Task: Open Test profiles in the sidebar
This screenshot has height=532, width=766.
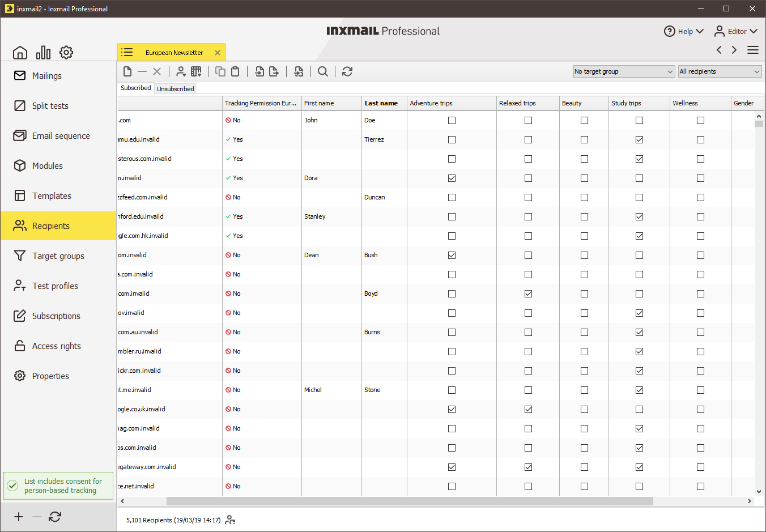Action: [58, 286]
